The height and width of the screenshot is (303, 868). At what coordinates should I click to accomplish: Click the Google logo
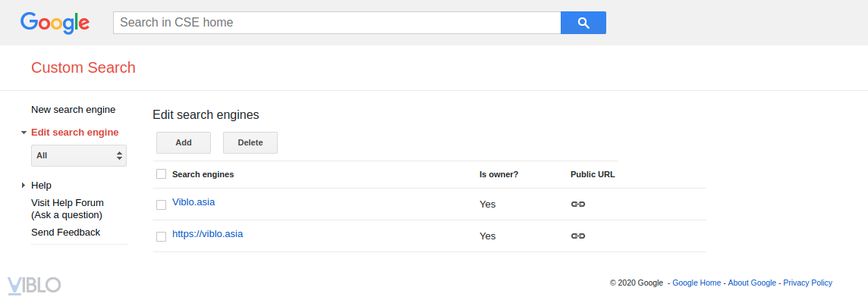tap(55, 23)
